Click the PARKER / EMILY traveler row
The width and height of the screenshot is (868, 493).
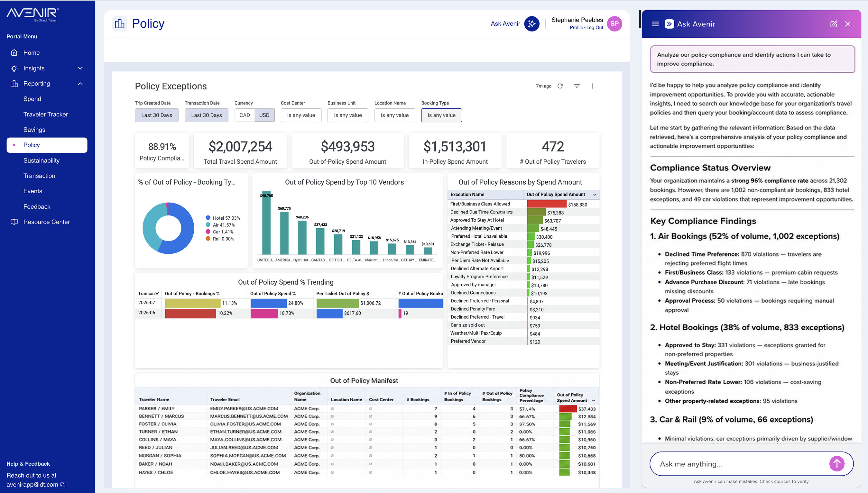click(x=367, y=409)
